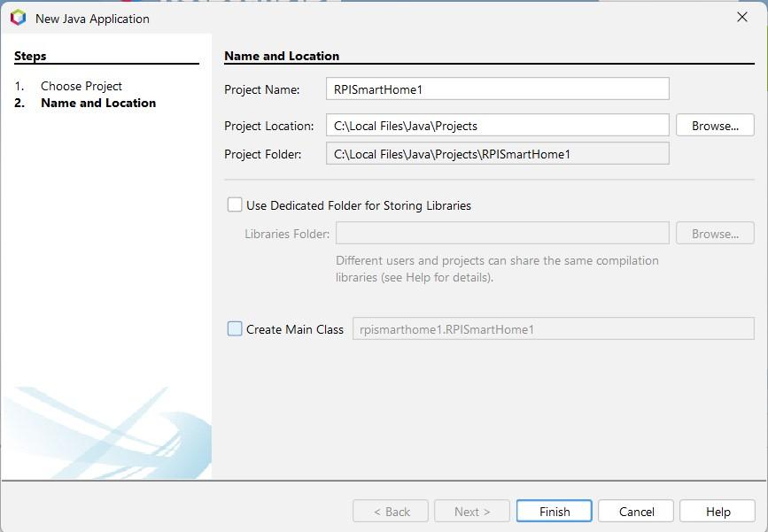Click the main class name field
Screen dimensions: 768x532
point(553,329)
